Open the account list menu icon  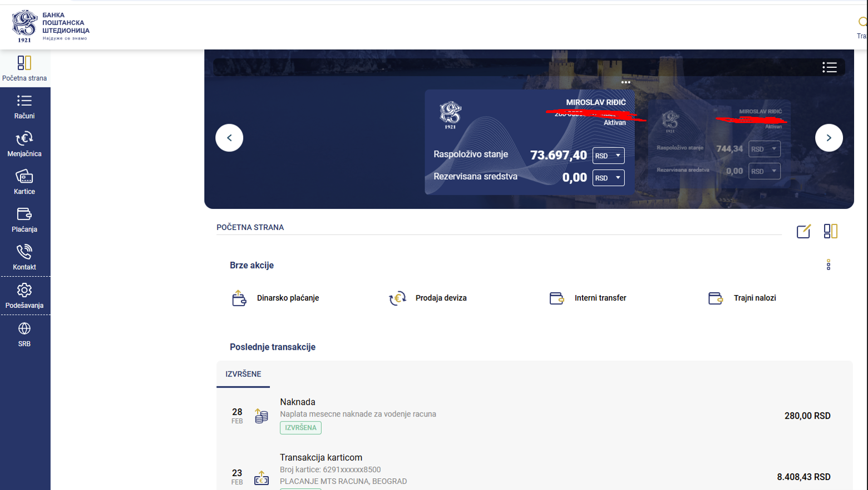[x=829, y=67]
